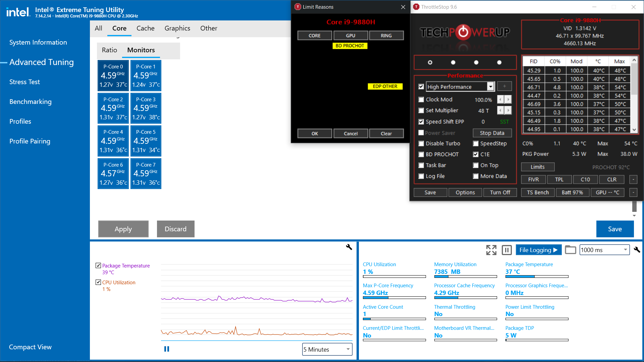Viewport: 644px width, 362px height.
Task: Select third ThrottleStop profile radio button
Action: [x=476, y=62]
